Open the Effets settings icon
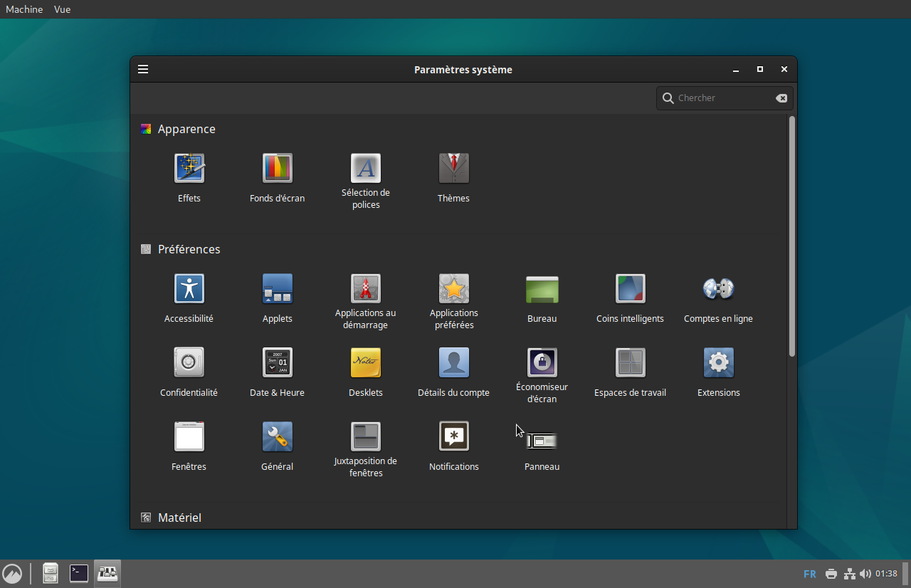911x588 pixels. click(189, 169)
